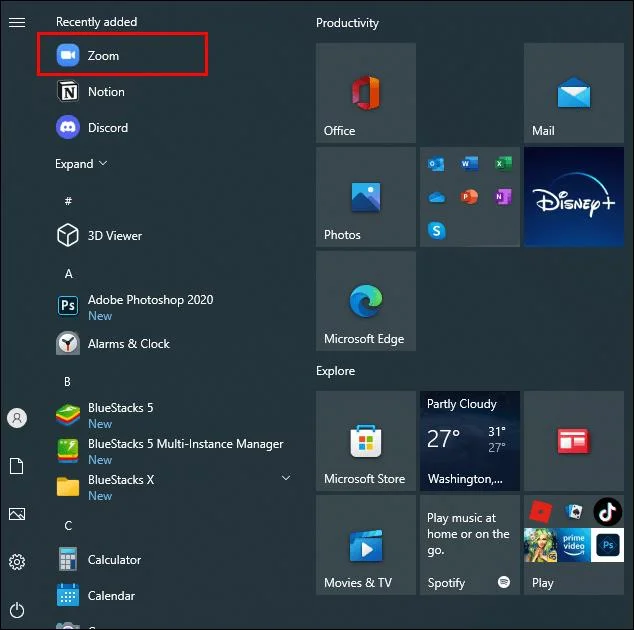Click the C letter header
The height and width of the screenshot is (630, 634).
tap(68, 525)
